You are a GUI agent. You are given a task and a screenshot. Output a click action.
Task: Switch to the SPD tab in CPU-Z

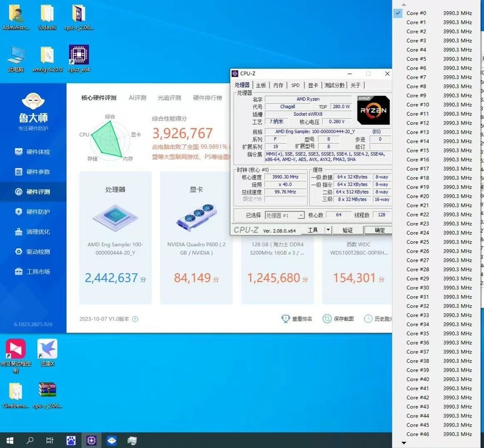295,85
